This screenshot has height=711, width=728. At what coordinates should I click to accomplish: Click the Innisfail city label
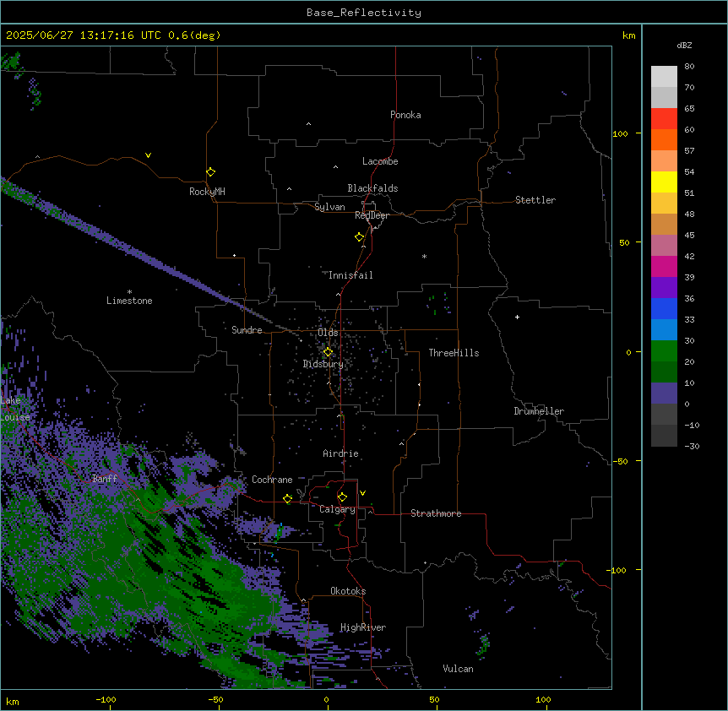pyautogui.click(x=350, y=275)
